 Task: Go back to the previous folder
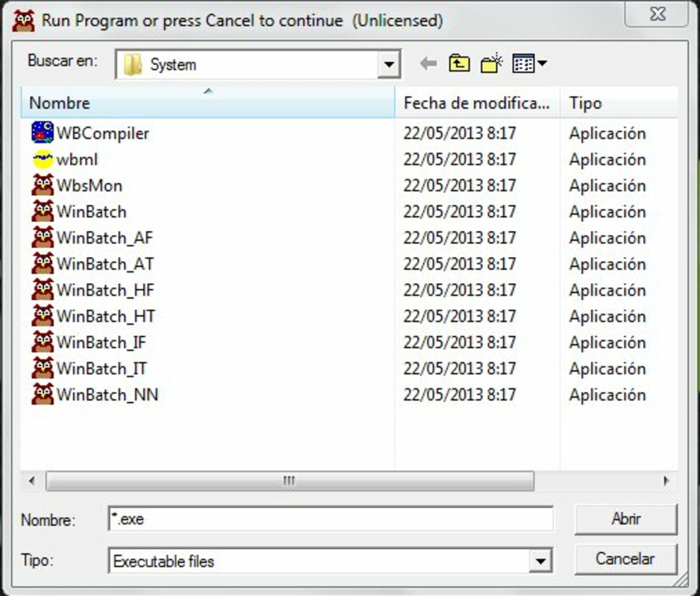428,64
